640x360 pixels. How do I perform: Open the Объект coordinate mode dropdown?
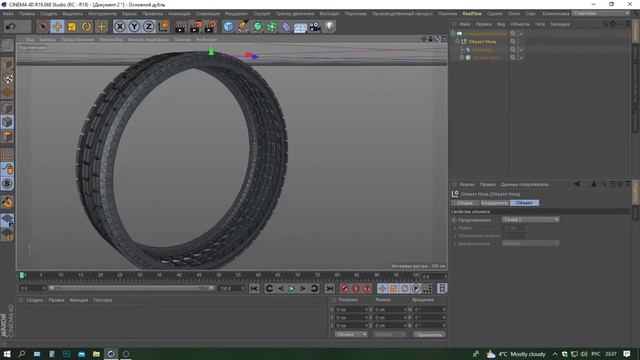(351, 334)
